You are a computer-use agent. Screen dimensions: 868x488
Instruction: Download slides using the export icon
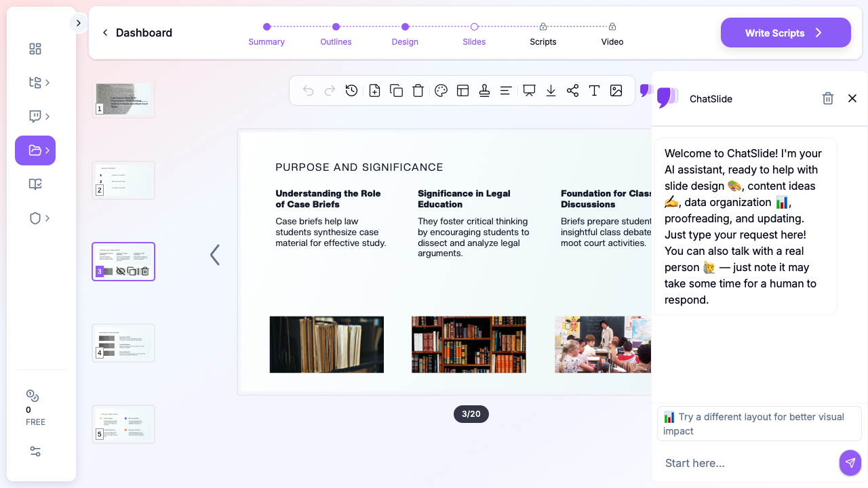click(x=551, y=91)
